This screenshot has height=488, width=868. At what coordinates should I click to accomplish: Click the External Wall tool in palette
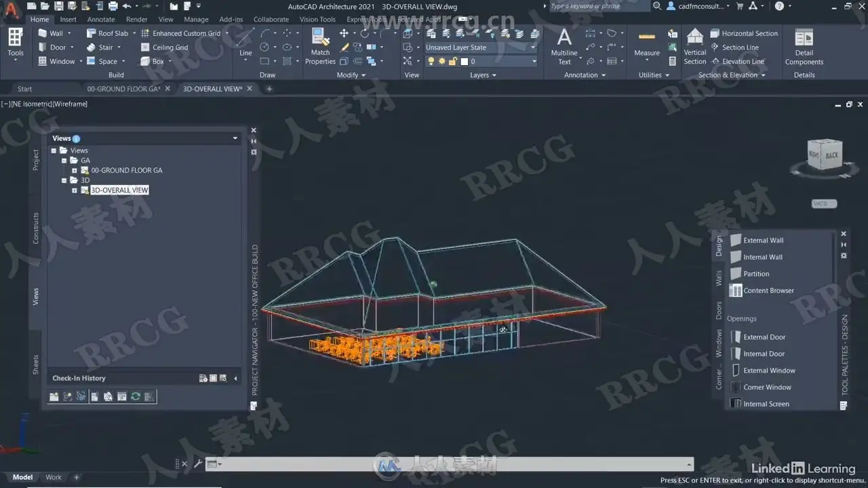[x=756, y=240]
